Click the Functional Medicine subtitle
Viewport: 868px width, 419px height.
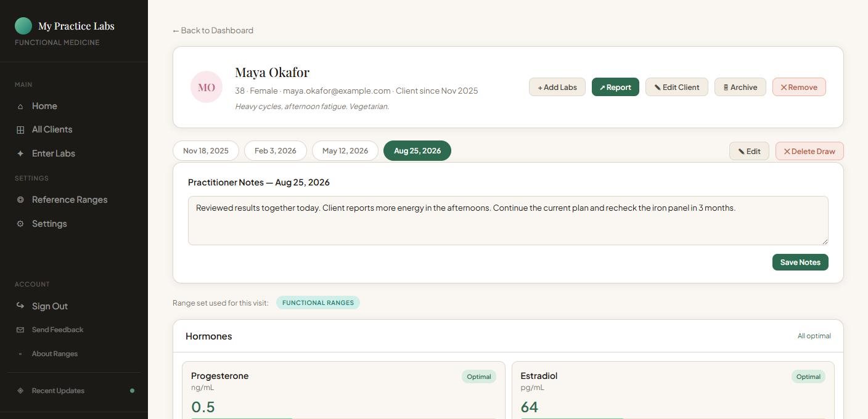click(x=57, y=43)
